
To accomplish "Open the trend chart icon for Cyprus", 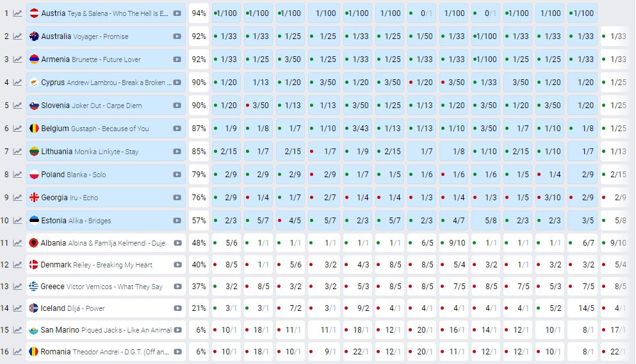I will [17, 83].
